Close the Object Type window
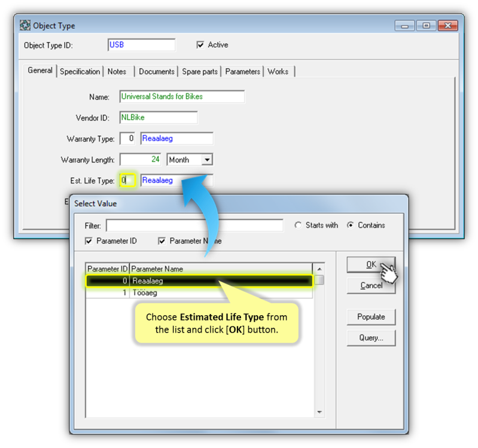478x448 pixels. pos(448,26)
